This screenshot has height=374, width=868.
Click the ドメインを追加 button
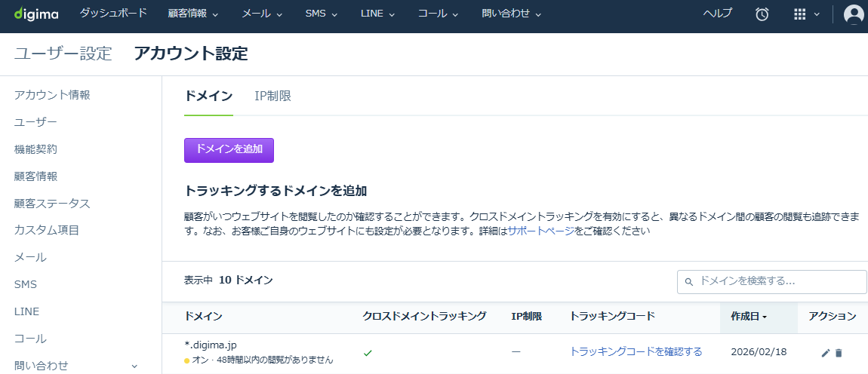click(x=229, y=150)
